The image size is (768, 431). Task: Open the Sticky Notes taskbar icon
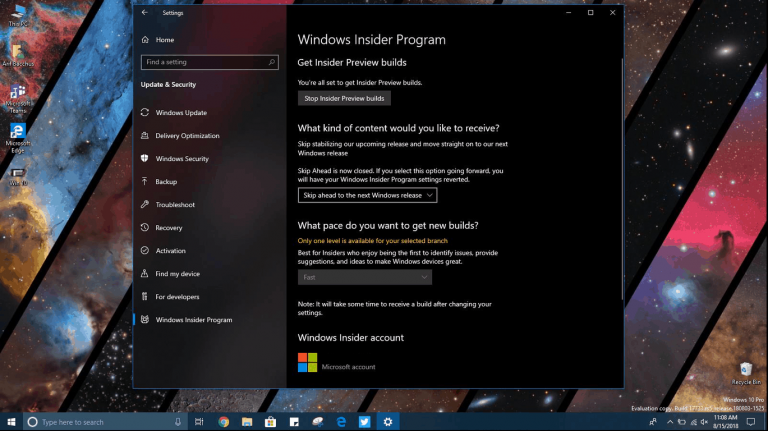[x=294, y=422]
